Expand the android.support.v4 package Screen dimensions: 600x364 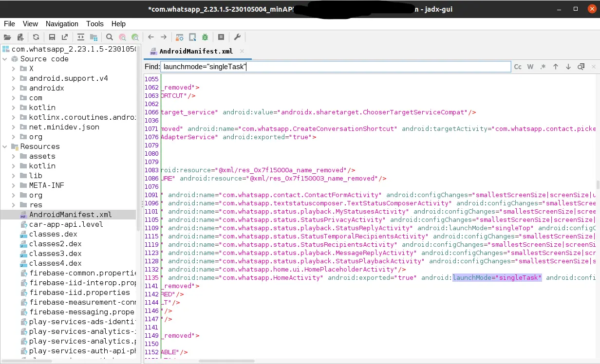coord(14,78)
